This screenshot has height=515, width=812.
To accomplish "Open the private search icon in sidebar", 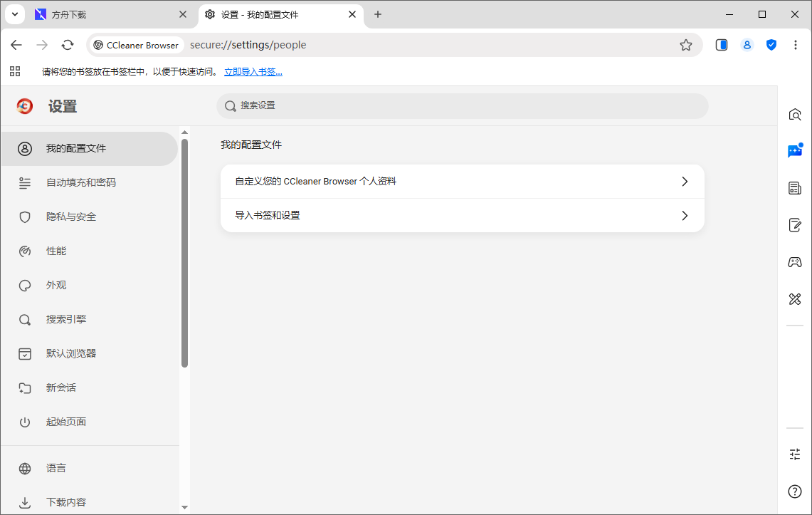I will click(795, 114).
